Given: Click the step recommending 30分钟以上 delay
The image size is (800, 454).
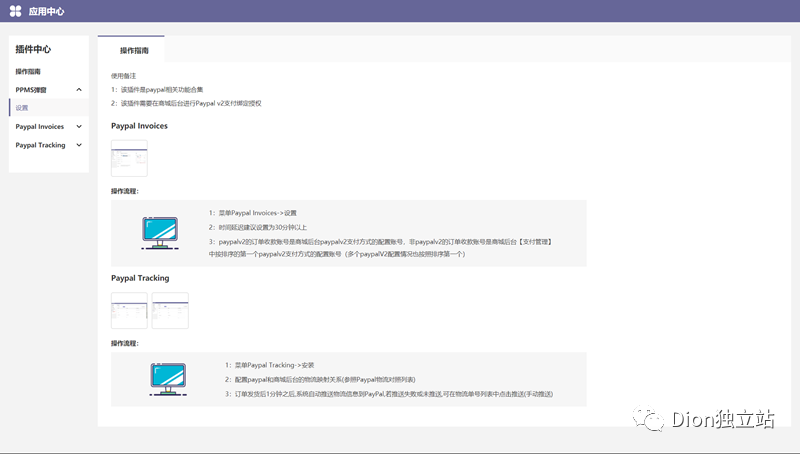Looking at the screenshot, I should tap(258, 227).
